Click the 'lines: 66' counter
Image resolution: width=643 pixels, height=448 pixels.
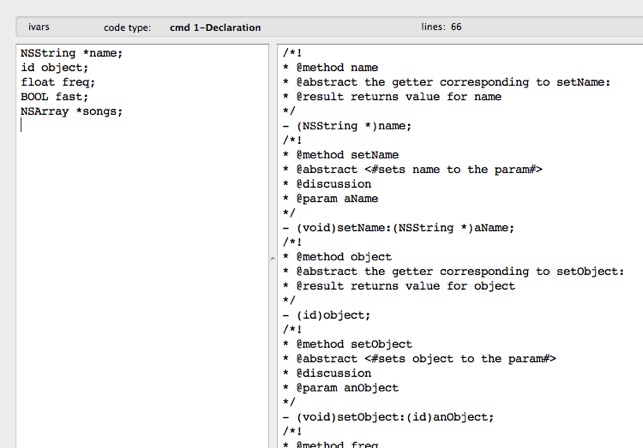441,27
